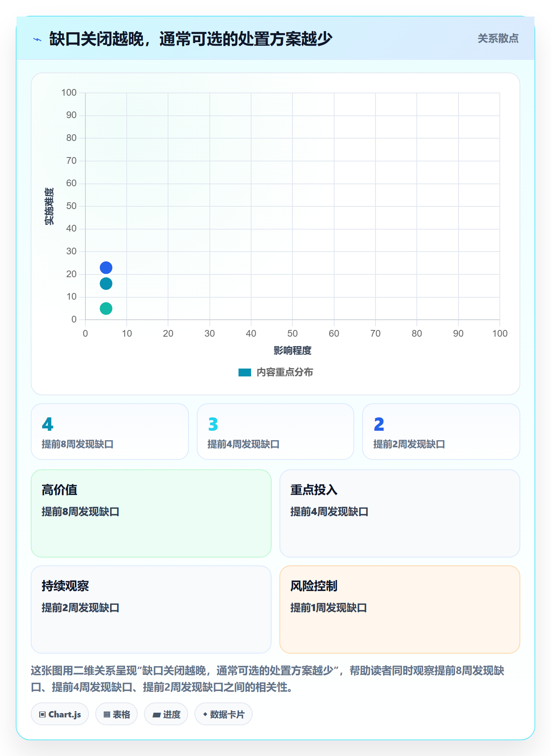Click 提前8周发现缺口 under the number 4
The width and height of the screenshot is (551, 756).
[x=78, y=444]
